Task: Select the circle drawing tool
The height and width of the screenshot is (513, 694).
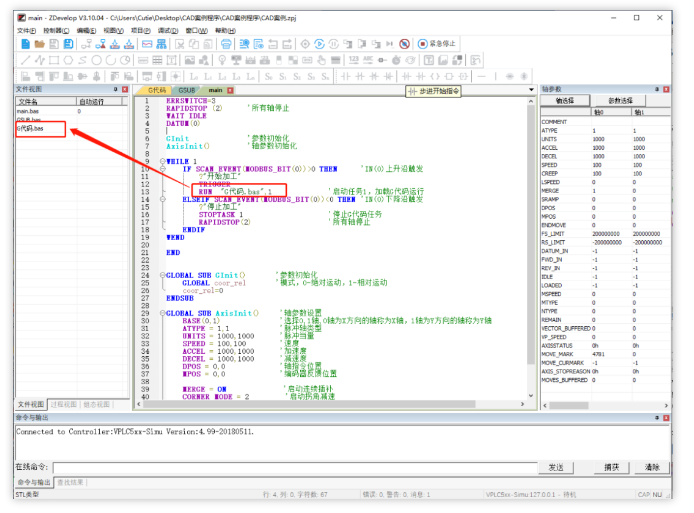Action: click(96, 60)
